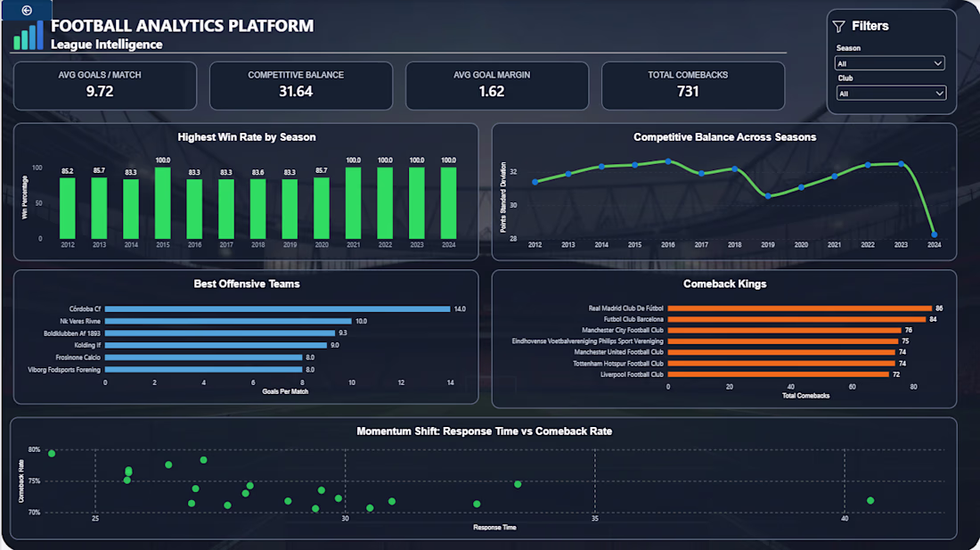
Task: Select the Avg Goals / Match card
Action: [105, 86]
